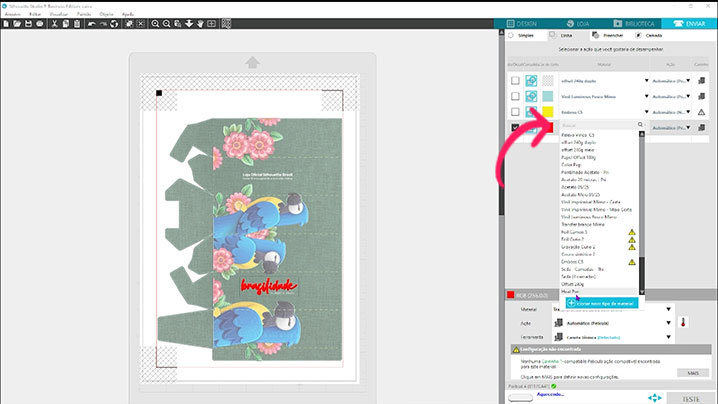Zoom out with the magnifier minus icon

pyautogui.click(x=167, y=23)
